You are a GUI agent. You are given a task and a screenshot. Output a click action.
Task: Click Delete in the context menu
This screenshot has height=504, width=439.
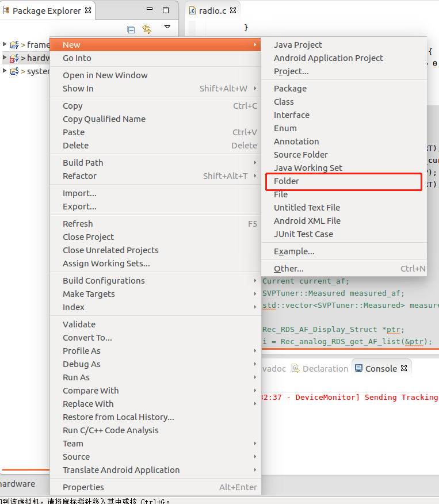[x=155, y=146]
